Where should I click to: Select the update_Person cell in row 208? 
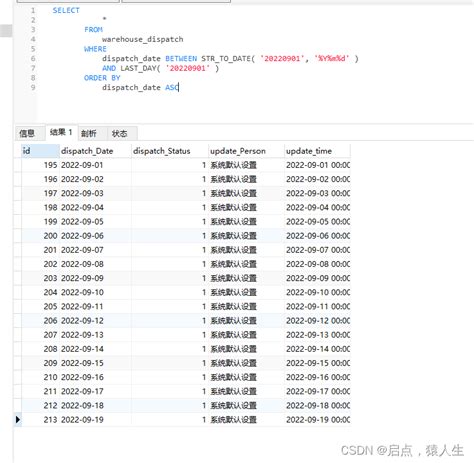pyautogui.click(x=246, y=349)
